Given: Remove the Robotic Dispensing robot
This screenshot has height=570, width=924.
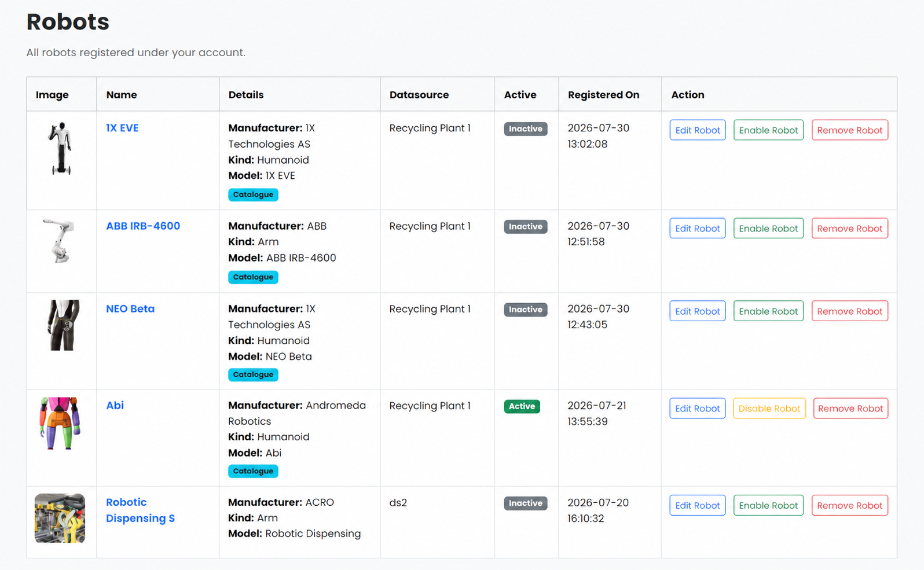Looking at the screenshot, I should (x=850, y=505).
